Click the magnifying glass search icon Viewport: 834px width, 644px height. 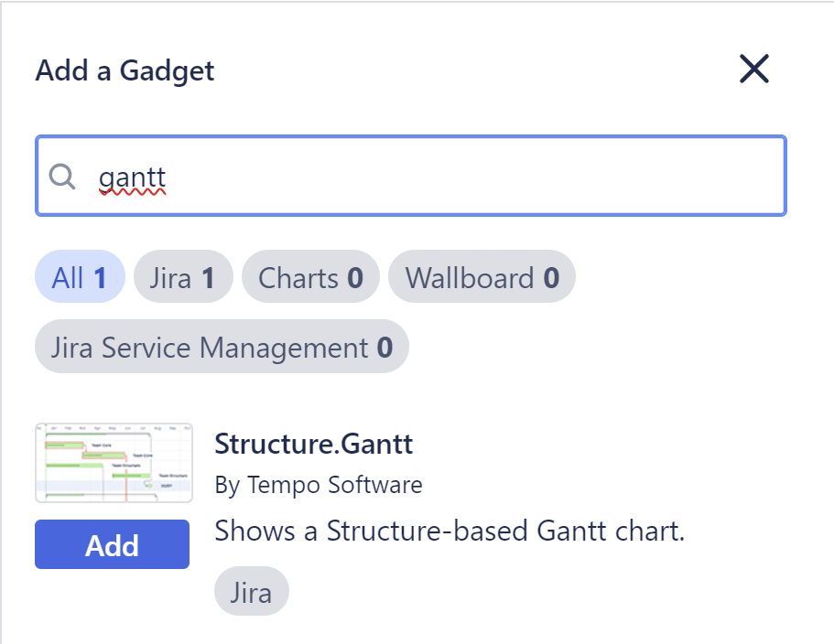coord(62,177)
